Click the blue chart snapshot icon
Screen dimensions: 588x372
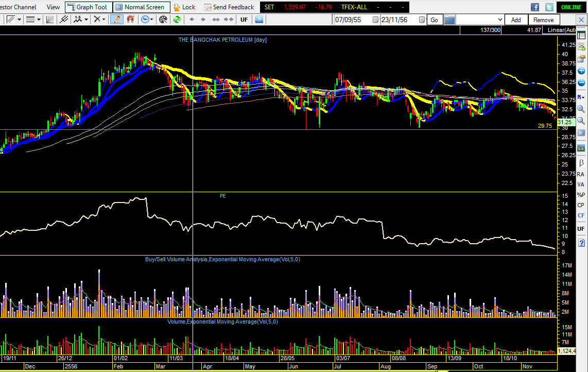(259, 20)
